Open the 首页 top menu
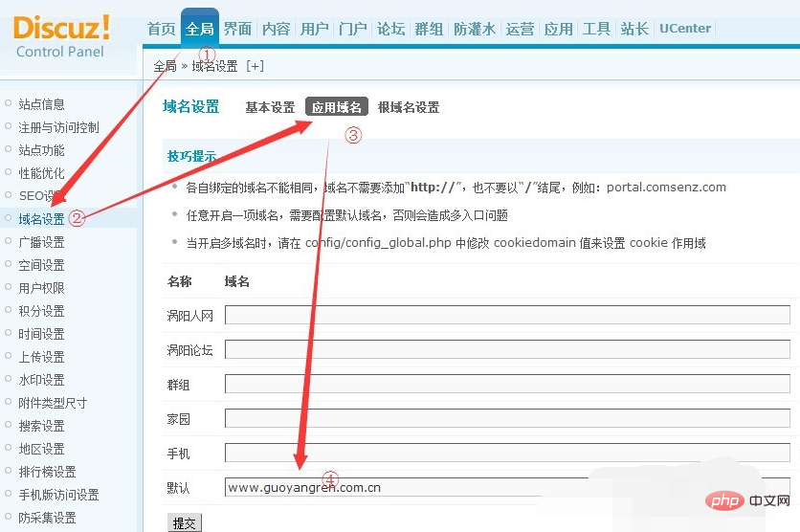This screenshot has width=800, height=532. click(x=161, y=29)
